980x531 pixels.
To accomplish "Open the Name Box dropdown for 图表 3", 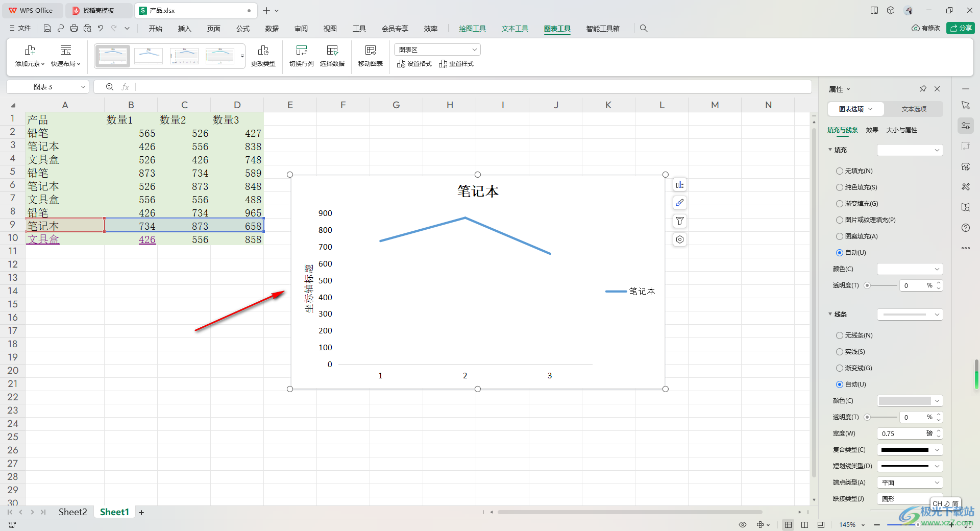I will pos(83,87).
